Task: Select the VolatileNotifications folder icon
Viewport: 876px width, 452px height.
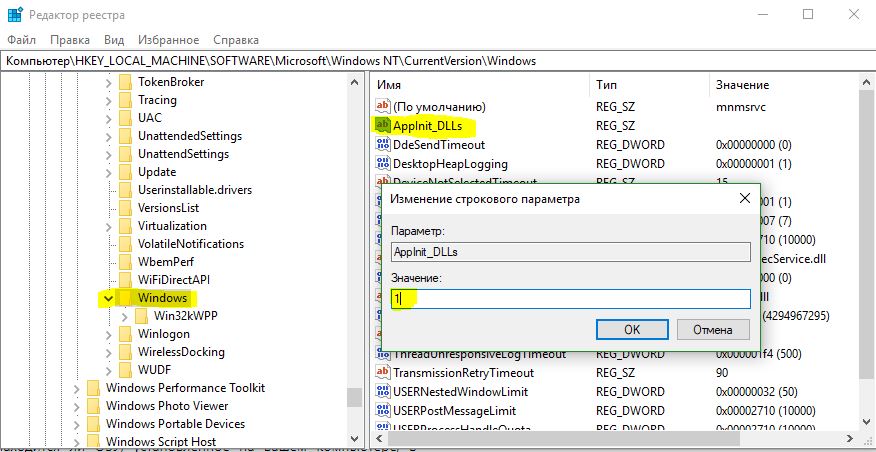Action: pos(126,244)
